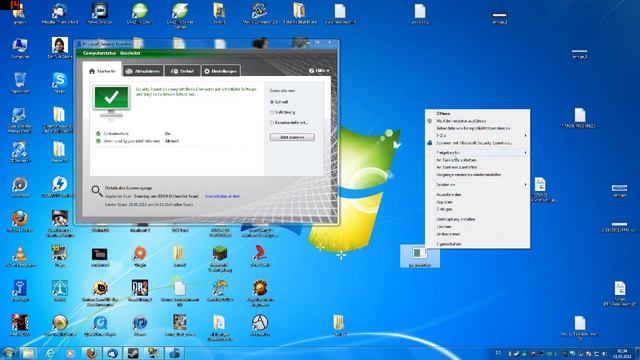Choose An Startmenü anheften

(x=477, y=167)
